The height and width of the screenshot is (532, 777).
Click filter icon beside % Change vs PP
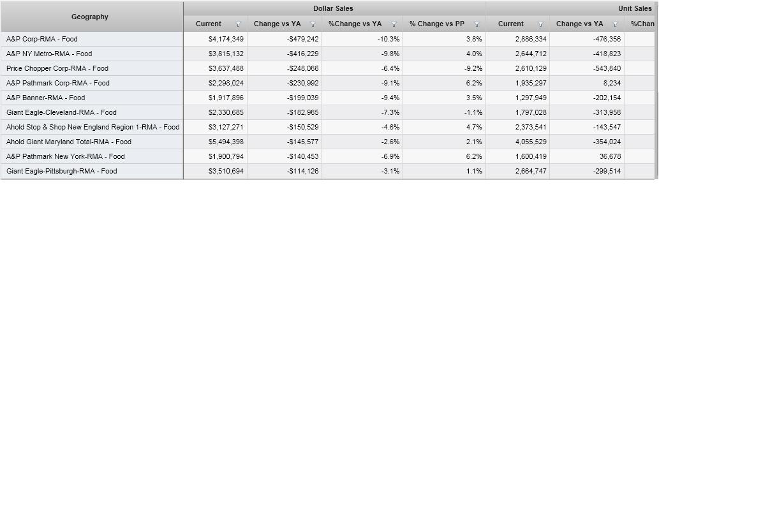pyautogui.click(x=477, y=24)
